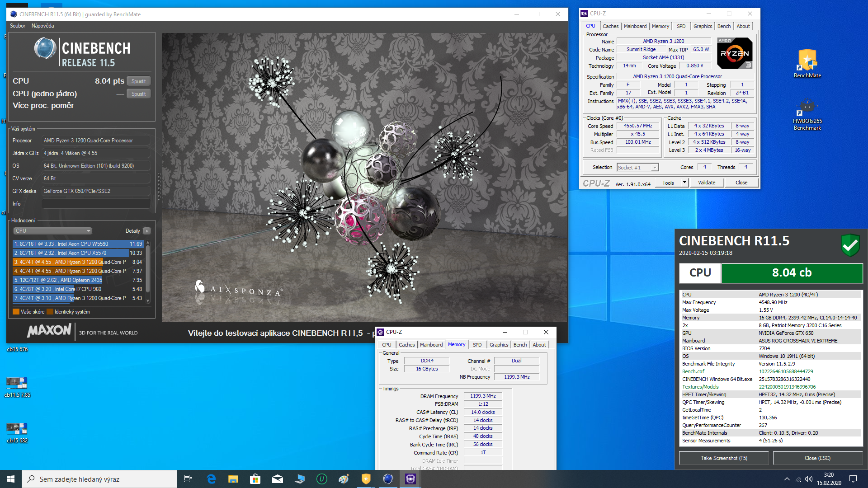Screen dimensions: 868x488
Task: Click Take Screenshot (F5) in BenchMate panel
Action: click(x=724, y=458)
